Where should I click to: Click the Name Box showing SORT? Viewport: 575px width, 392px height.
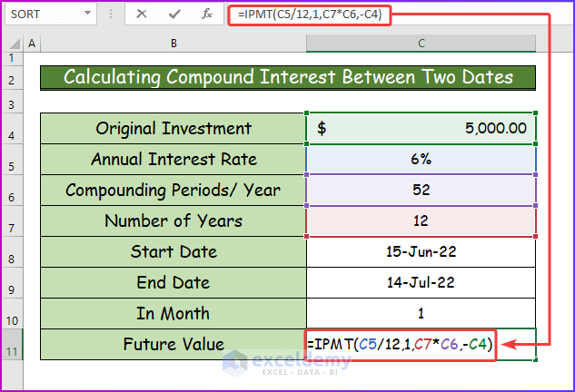click(x=51, y=14)
